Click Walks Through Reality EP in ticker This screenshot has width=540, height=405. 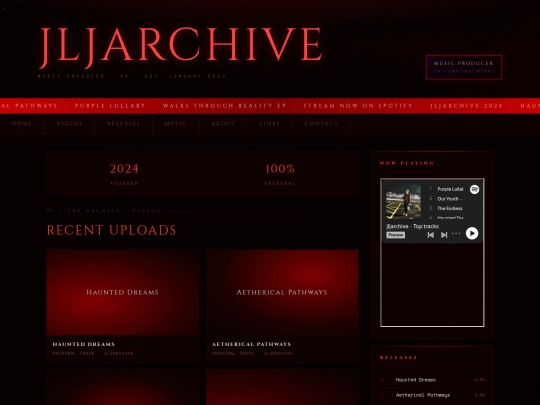(x=225, y=106)
